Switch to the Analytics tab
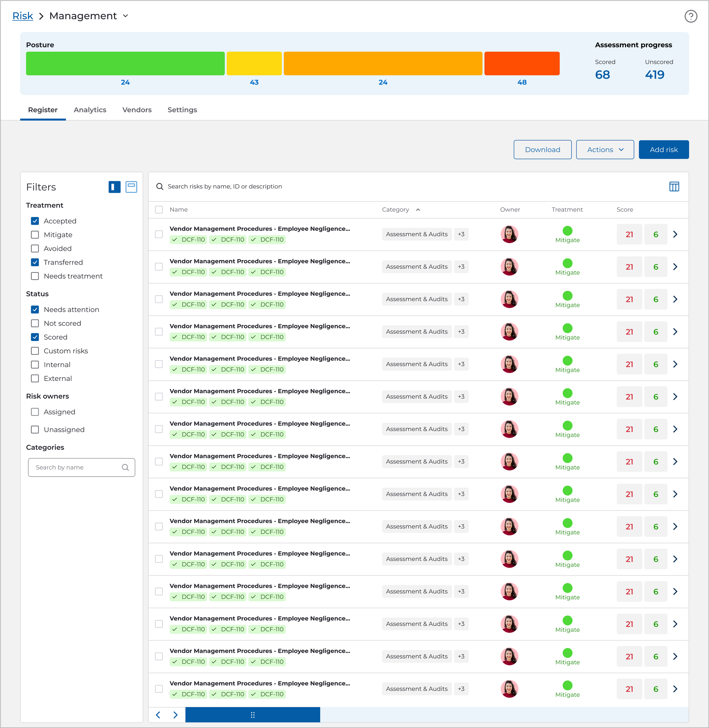Viewport: 709px width, 728px height. (90, 110)
